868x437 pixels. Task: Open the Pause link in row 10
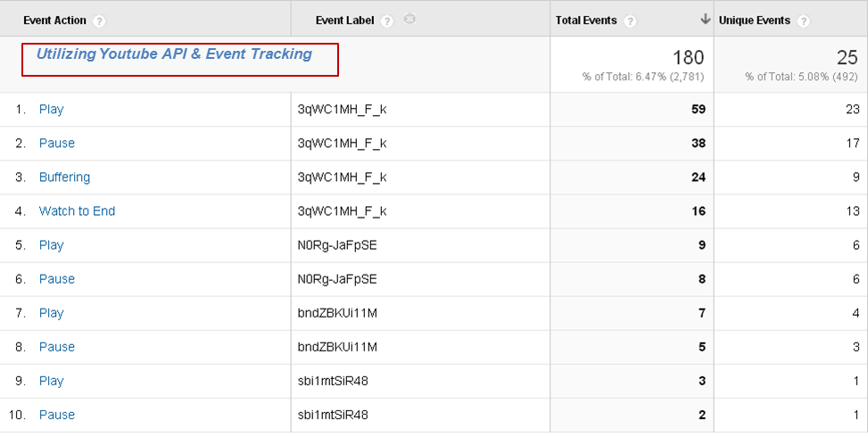[x=56, y=416]
